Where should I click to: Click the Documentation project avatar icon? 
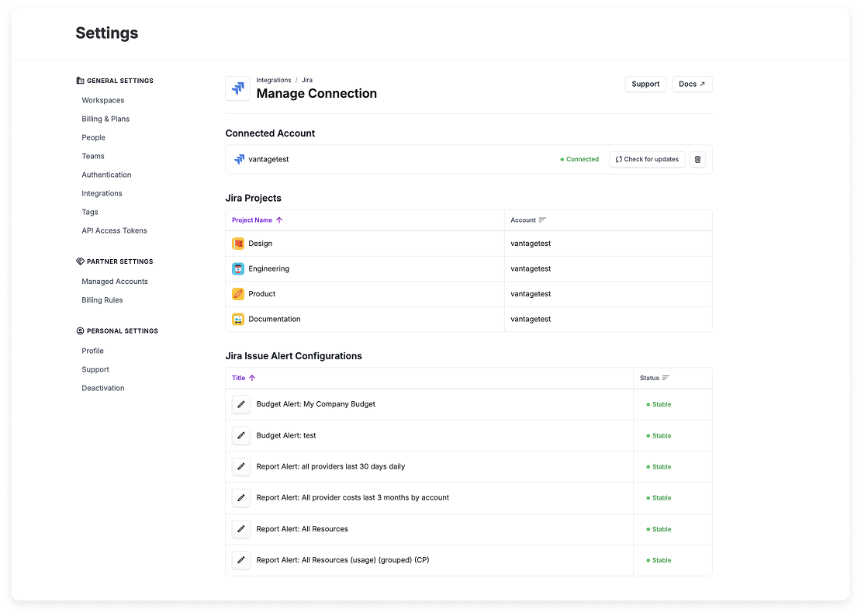[238, 319]
